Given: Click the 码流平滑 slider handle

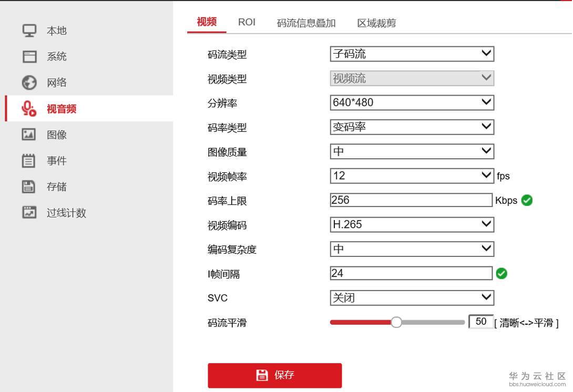Looking at the screenshot, I should [396, 322].
